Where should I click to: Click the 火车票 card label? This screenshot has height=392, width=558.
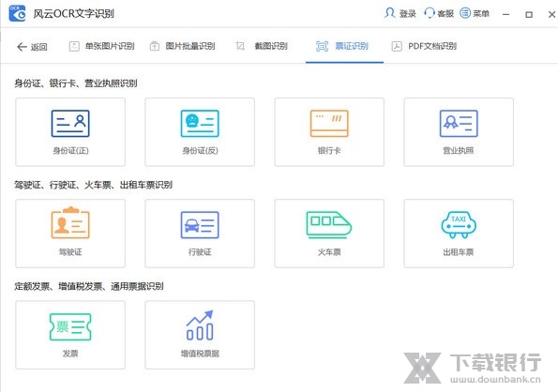[x=329, y=252]
